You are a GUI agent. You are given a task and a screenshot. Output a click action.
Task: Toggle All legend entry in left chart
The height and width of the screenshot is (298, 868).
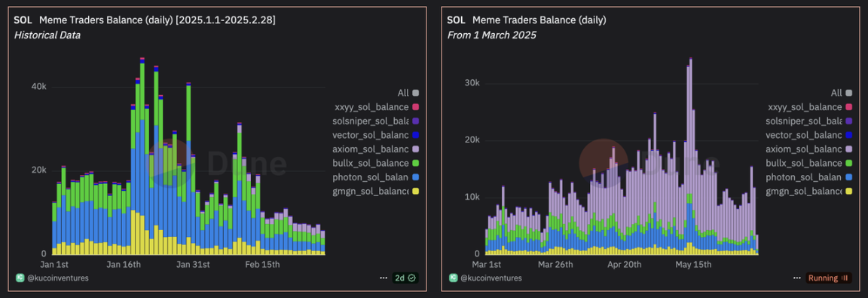408,93
